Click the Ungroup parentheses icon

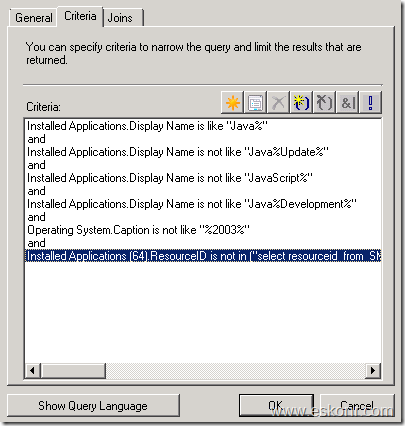pos(324,102)
